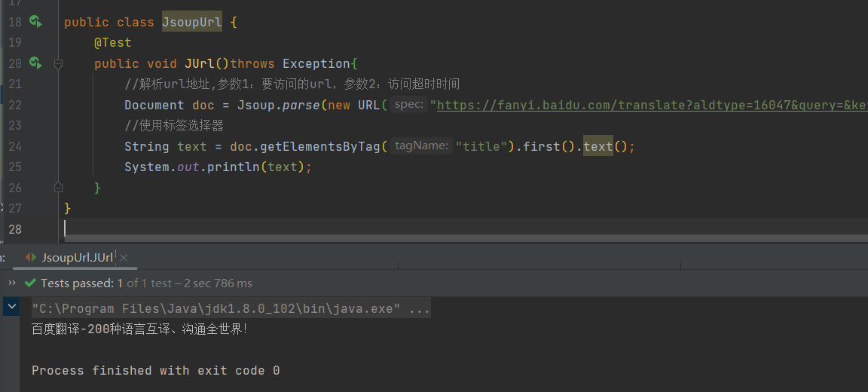Click line number 25 in the gutter
Viewport: 868px width, 392px height.
click(15, 167)
